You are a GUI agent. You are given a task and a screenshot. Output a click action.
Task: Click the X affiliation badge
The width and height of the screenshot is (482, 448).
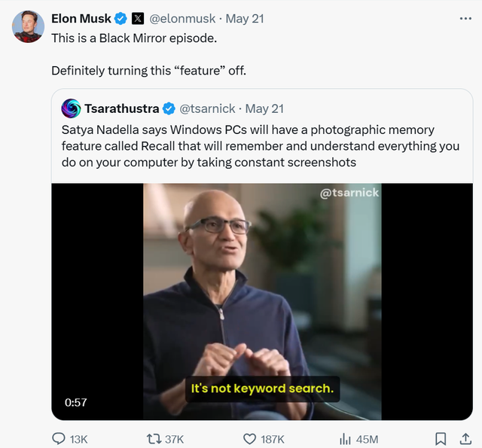point(138,19)
